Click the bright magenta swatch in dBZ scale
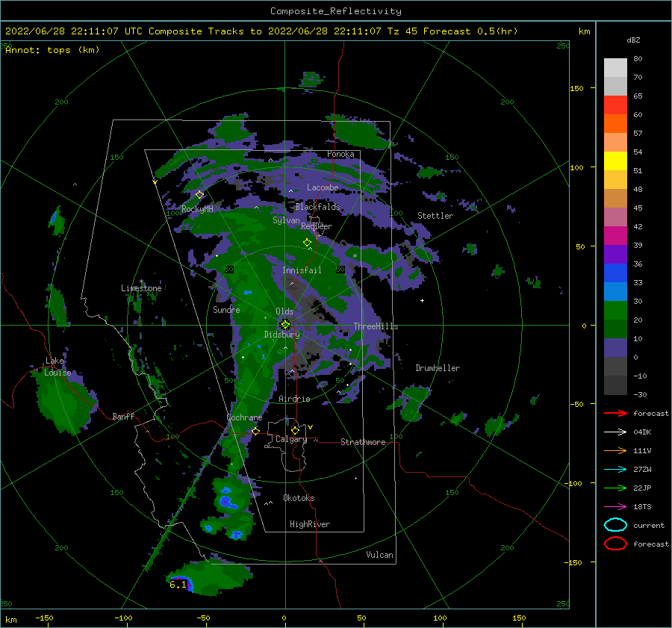The height and width of the screenshot is (628, 672). (615, 236)
